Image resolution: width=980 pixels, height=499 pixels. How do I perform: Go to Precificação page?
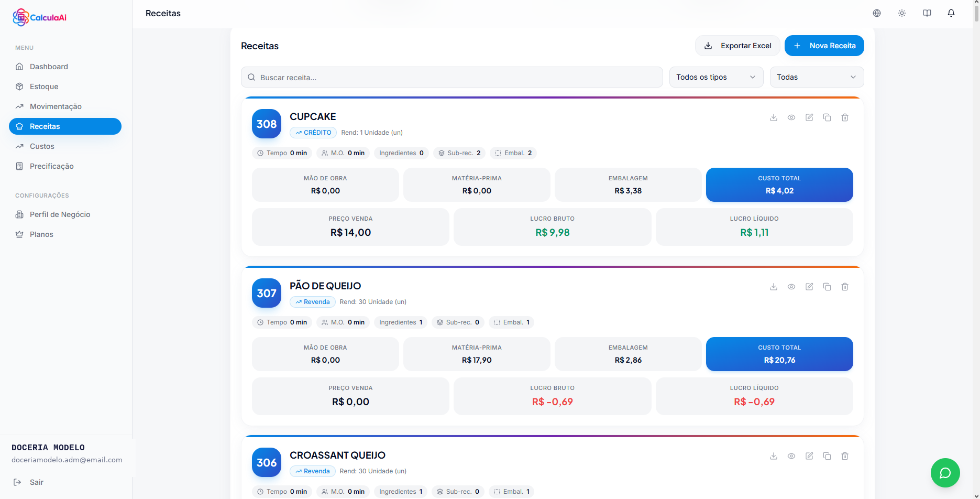[x=65, y=166]
